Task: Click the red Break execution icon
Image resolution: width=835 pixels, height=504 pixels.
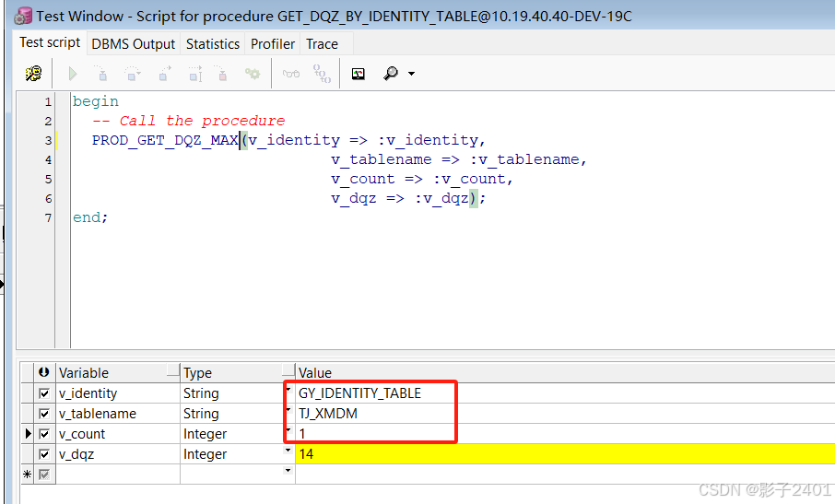Action: (221, 74)
